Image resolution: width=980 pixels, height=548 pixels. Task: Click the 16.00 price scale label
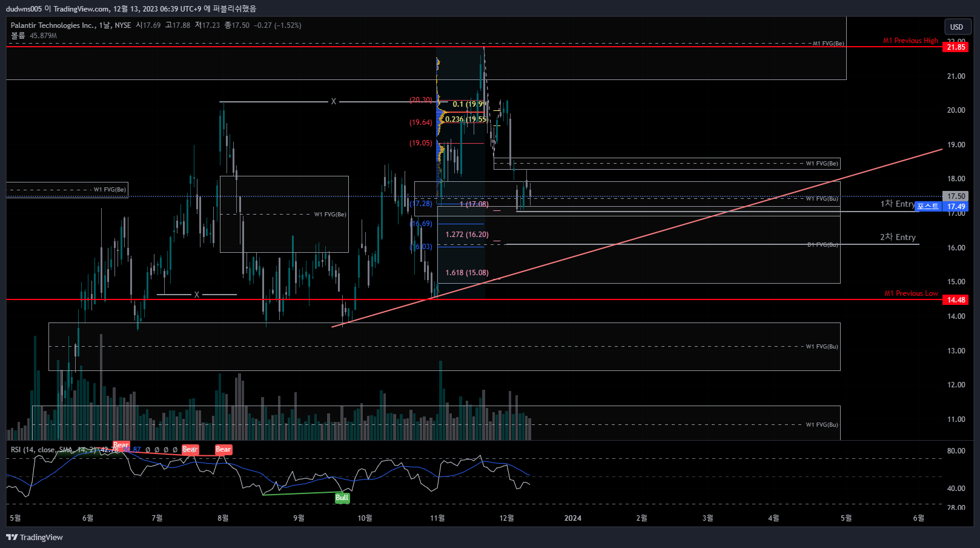956,248
